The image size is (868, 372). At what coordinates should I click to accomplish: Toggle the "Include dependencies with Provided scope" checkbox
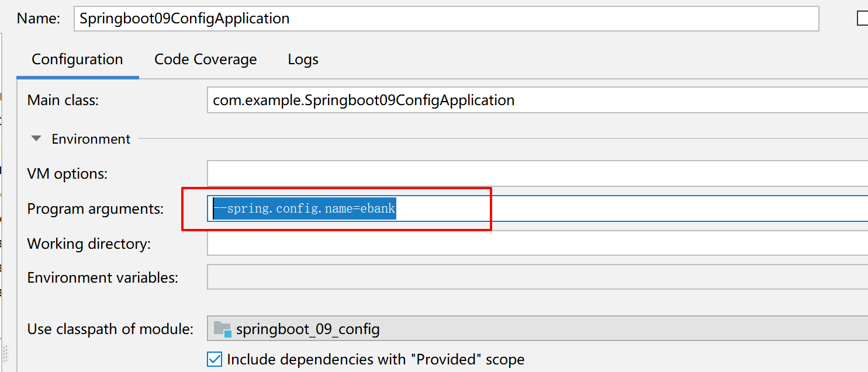click(215, 359)
